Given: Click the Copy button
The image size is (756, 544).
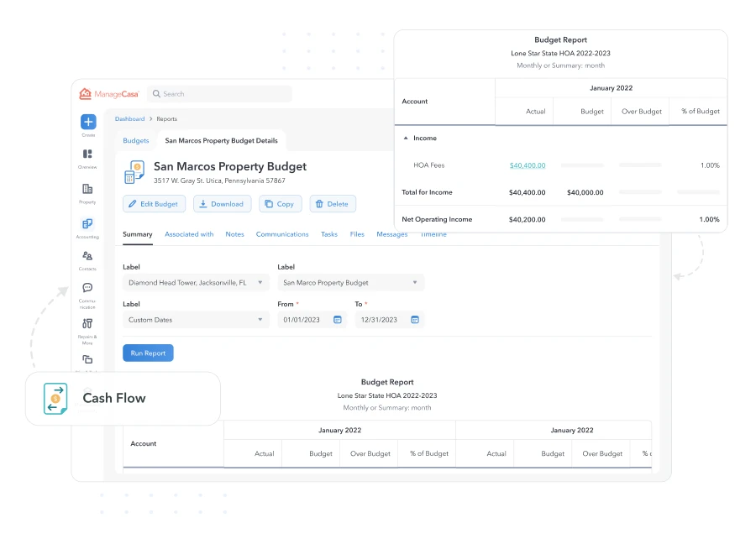Looking at the screenshot, I should [x=281, y=204].
